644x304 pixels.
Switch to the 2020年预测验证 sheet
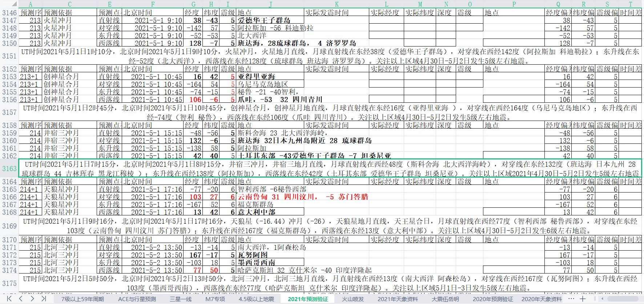(x=493, y=299)
